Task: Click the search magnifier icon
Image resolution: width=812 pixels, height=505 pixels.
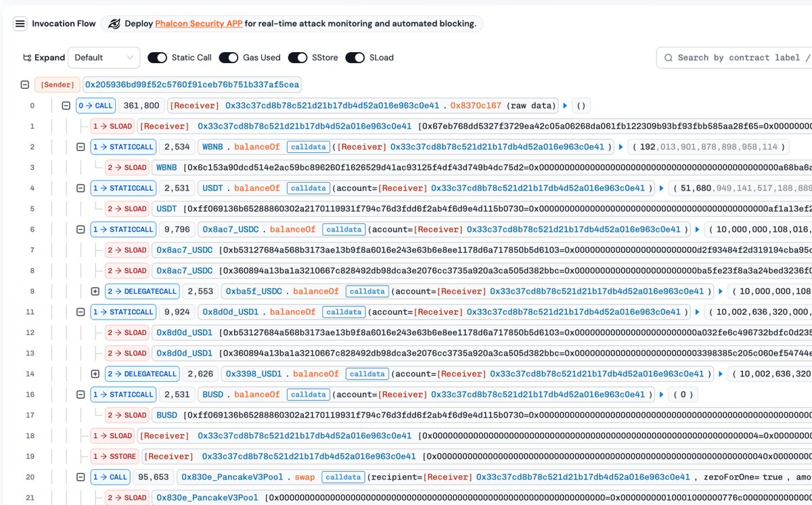Action: [669, 58]
